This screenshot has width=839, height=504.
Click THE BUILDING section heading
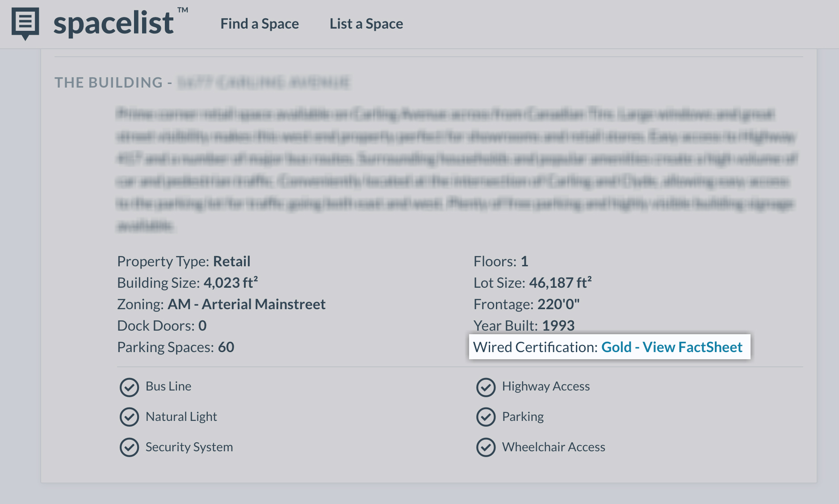[x=109, y=83]
